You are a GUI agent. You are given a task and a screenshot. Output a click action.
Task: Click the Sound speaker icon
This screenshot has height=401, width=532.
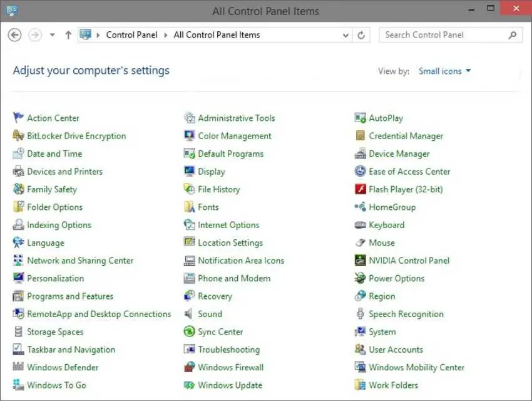click(x=188, y=314)
